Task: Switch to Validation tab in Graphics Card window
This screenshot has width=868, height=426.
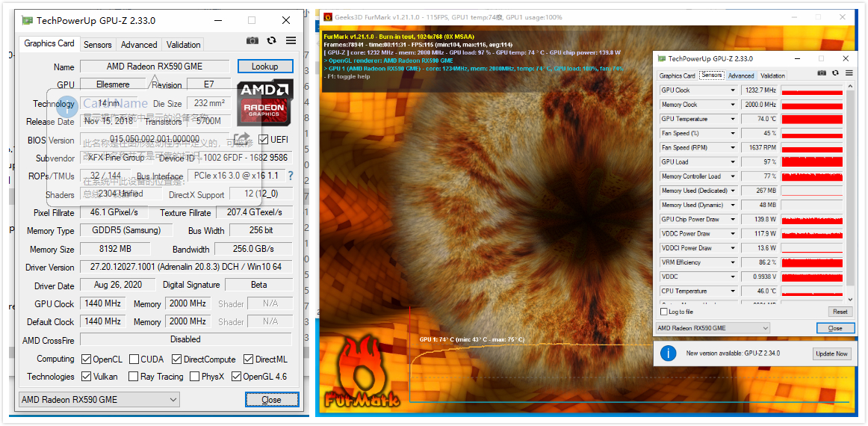Action: click(x=183, y=45)
